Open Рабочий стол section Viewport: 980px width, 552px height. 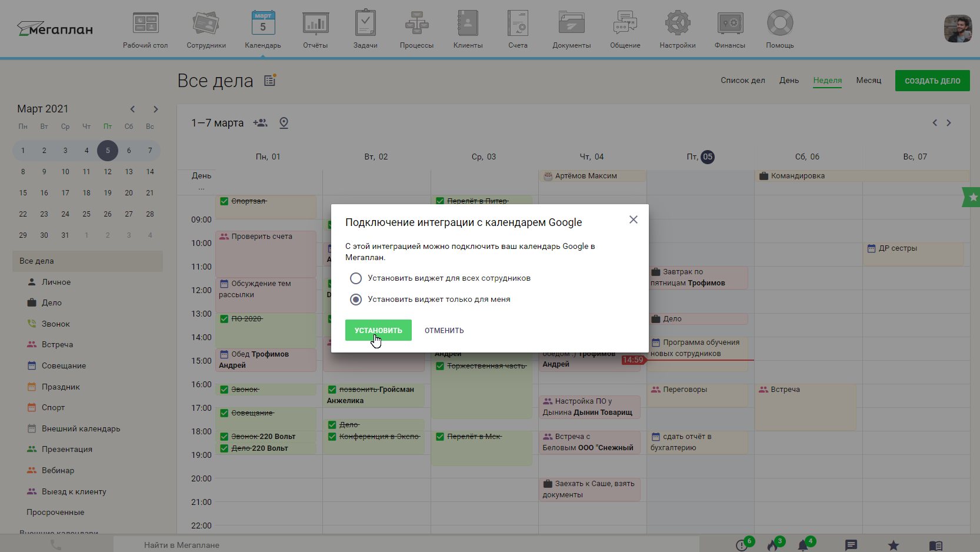pyautogui.click(x=145, y=29)
